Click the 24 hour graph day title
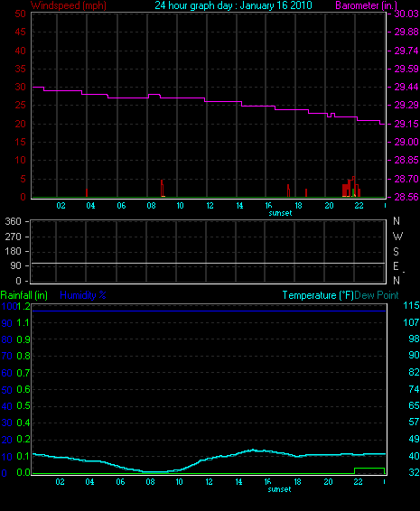The height and width of the screenshot is (511, 420). click(x=233, y=5)
